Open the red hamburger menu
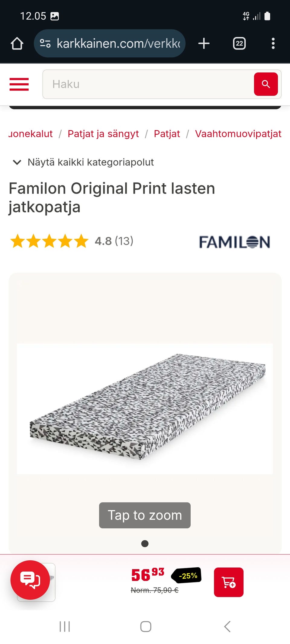The height and width of the screenshot is (644, 290). click(19, 84)
